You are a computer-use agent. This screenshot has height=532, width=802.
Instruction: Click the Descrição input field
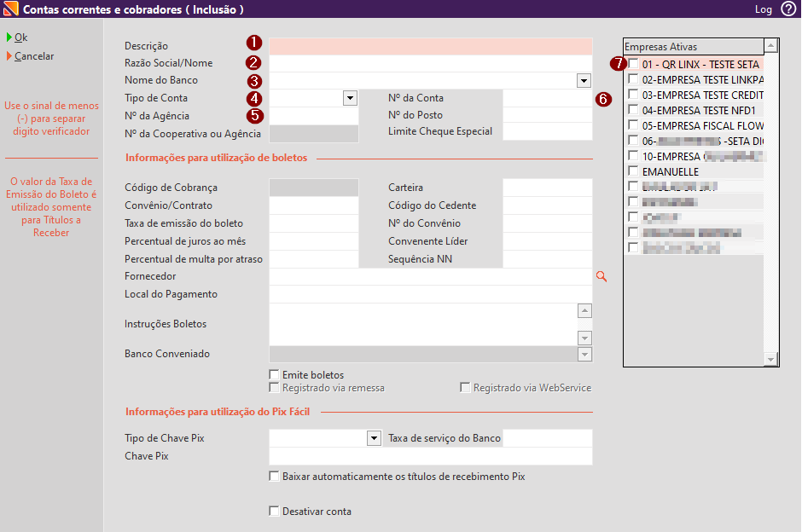[431, 46]
